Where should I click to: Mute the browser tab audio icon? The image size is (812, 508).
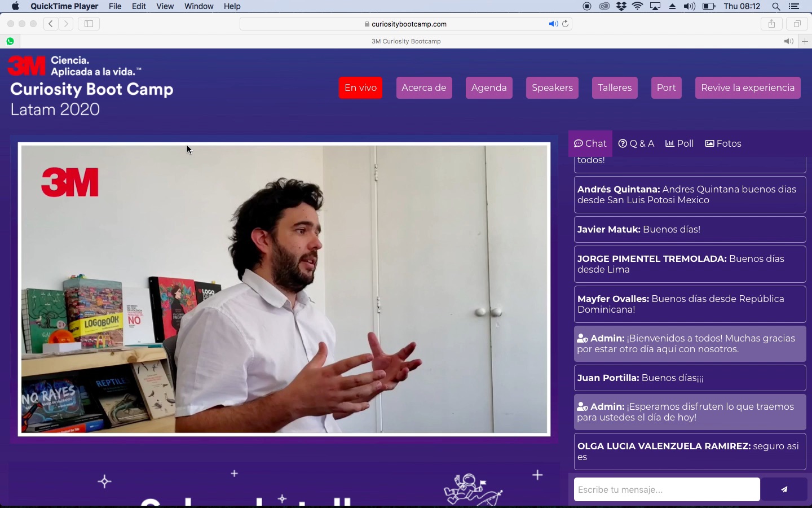click(x=789, y=41)
